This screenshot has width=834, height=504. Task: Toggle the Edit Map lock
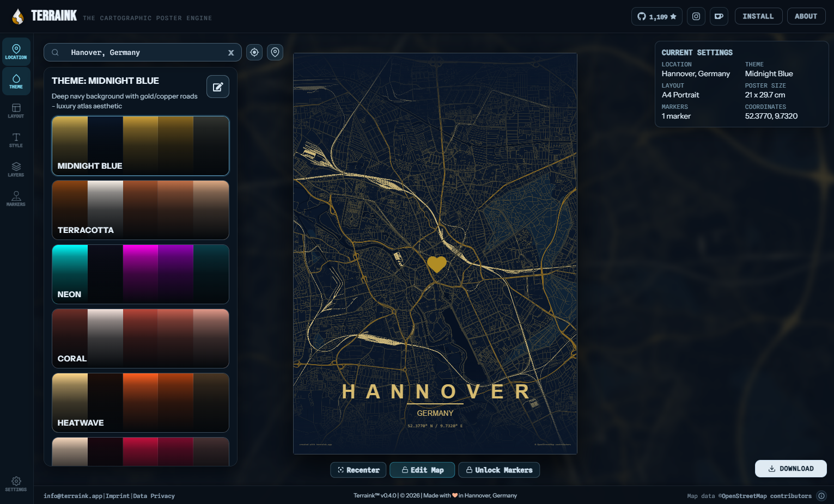(422, 470)
